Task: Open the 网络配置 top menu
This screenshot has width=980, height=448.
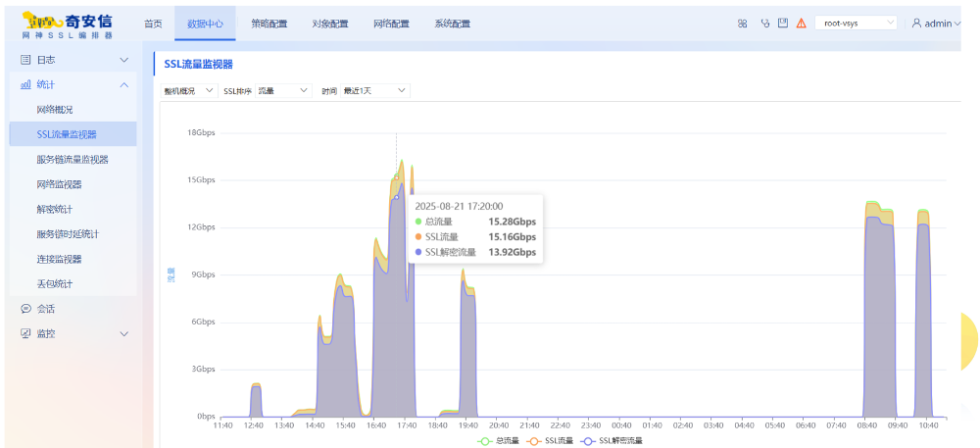Action: tap(391, 24)
